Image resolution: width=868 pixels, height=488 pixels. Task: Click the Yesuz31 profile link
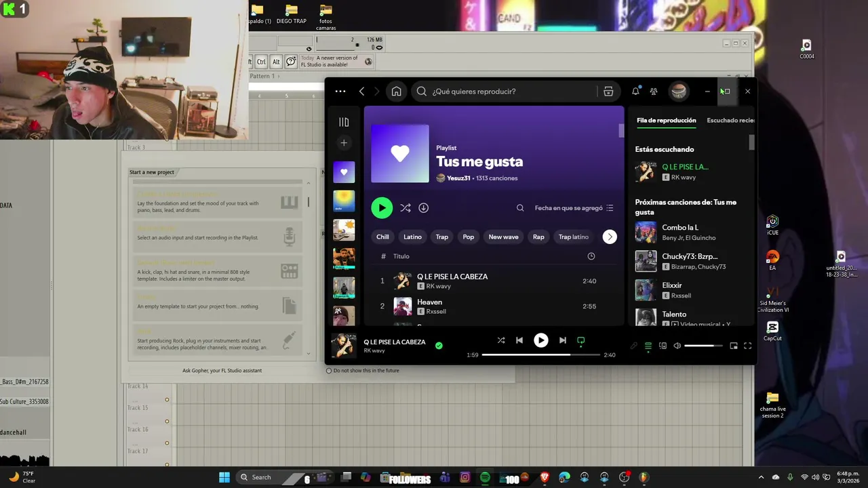click(458, 178)
